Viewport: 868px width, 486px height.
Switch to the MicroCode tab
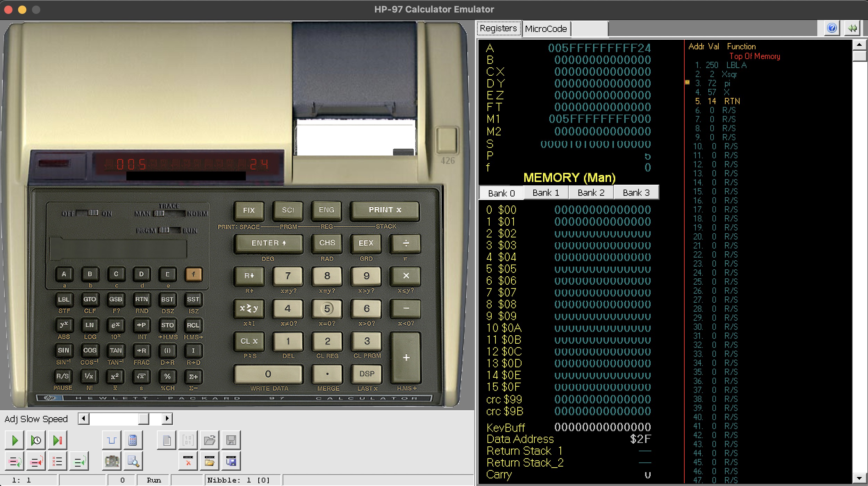(546, 29)
